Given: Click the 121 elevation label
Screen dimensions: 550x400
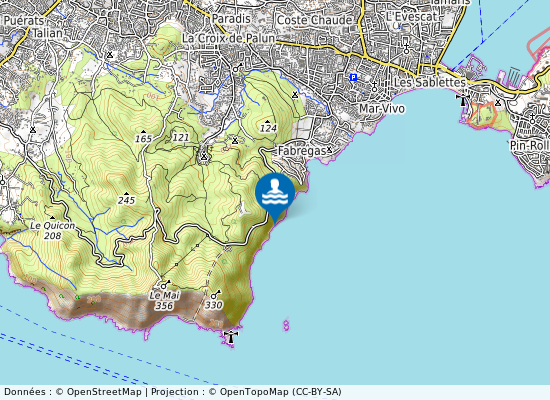Looking at the screenshot, I should (181, 137).
